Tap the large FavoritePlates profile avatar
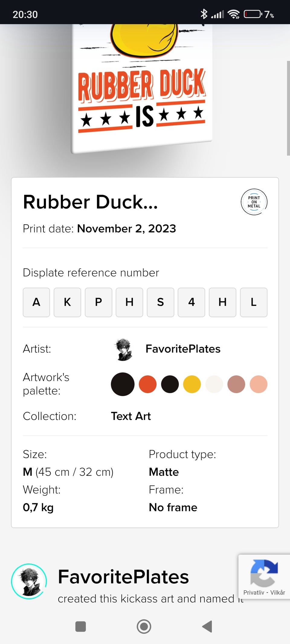This screenshot has width=290, height=644. pos(29,581)
